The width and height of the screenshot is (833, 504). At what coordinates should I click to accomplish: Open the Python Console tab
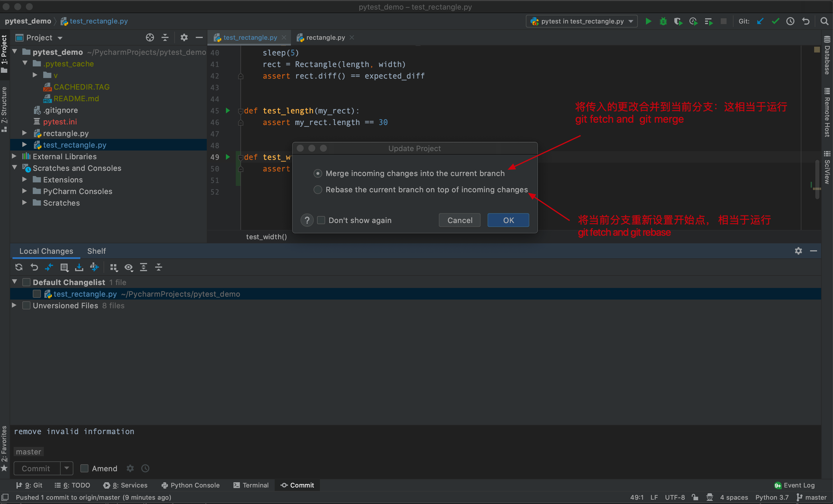tap(191, 485)
